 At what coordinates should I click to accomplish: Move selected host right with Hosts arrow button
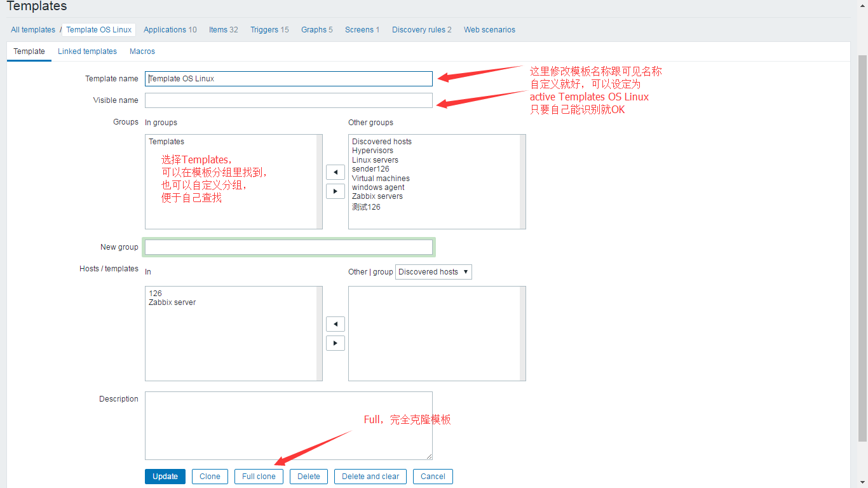coord(336,343)
